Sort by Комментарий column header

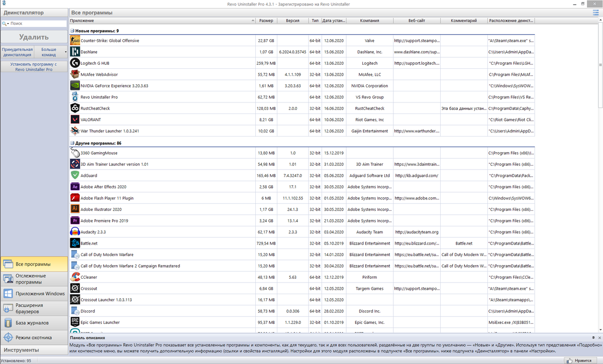(x=464, y=21)
